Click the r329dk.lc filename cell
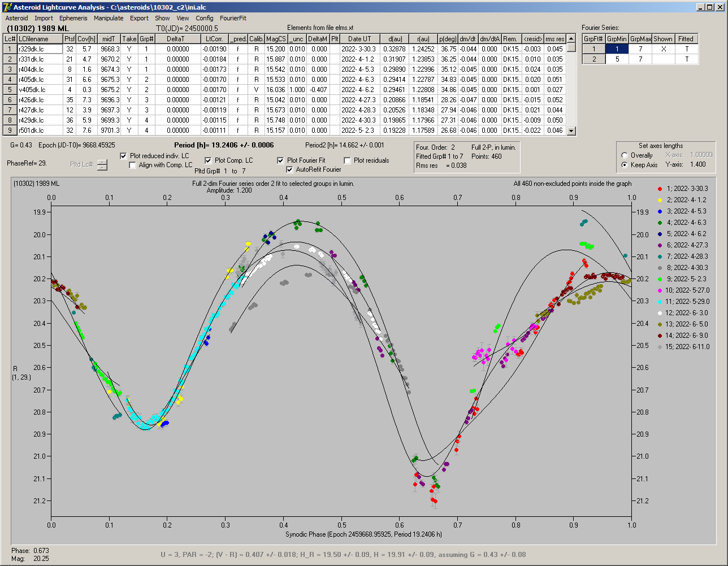Screen dimensions: 728x566 pyautogui.click(x=40, y=49)
